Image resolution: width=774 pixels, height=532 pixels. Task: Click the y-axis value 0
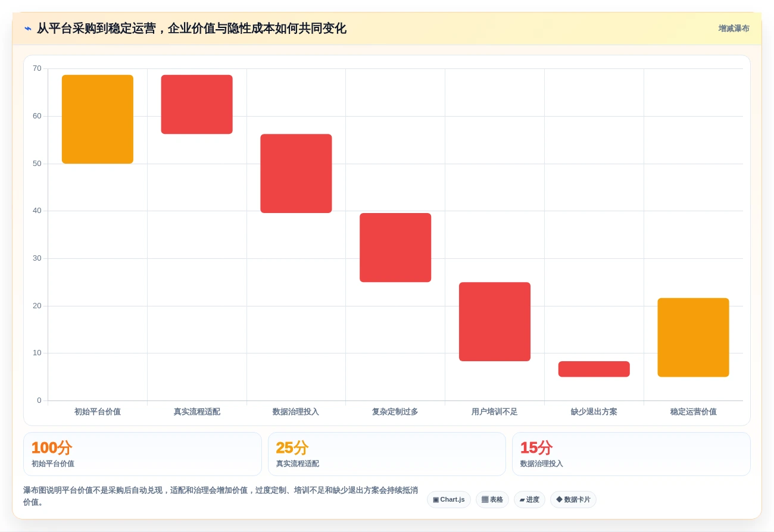point(39,400)
